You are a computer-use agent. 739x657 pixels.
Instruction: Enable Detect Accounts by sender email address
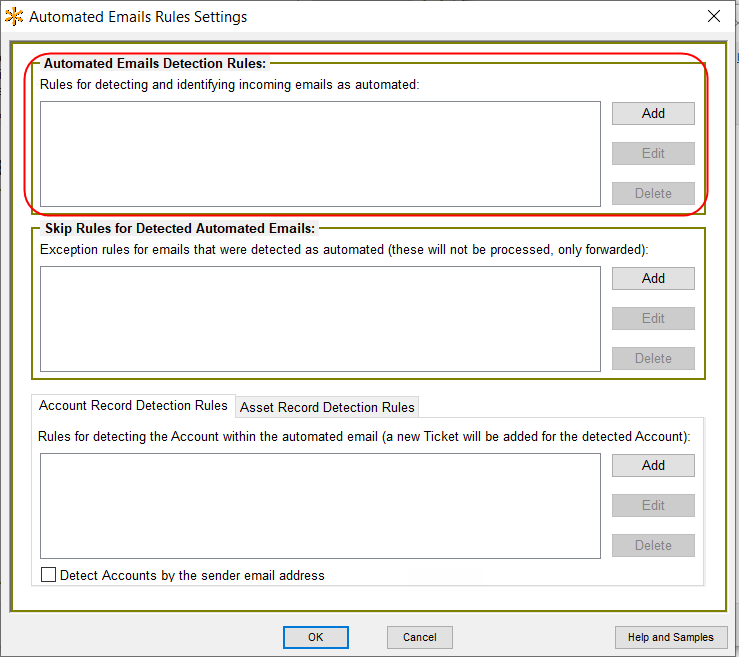(x=49, y=575)
